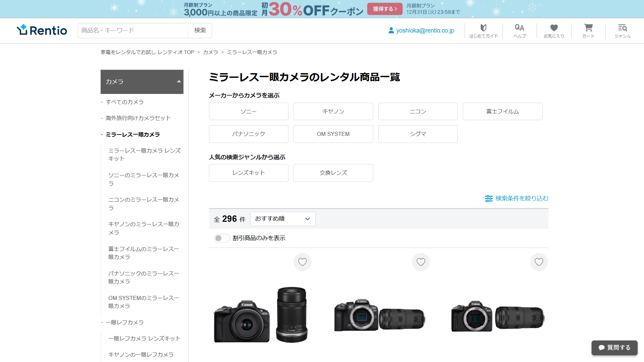Favorite the first Canon camera with lens kit
Image resolution: width=644 pixels, height=362 pixels.
coord(303,262)
